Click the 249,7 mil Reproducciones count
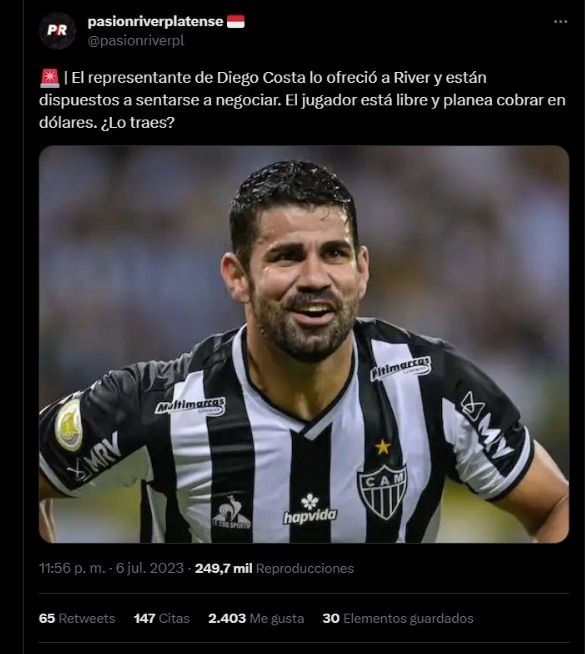The width and height of the screenshot is (585, 654). 274,568
